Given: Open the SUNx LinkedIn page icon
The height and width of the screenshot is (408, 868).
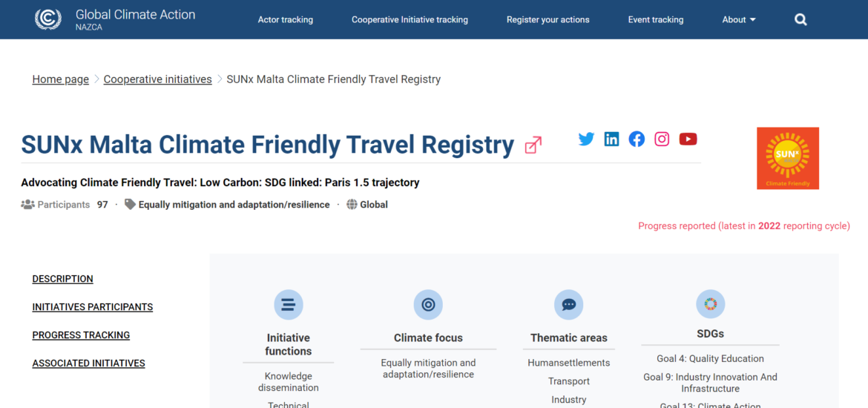Looking at the screenshot, I should [x=611, y=139].
